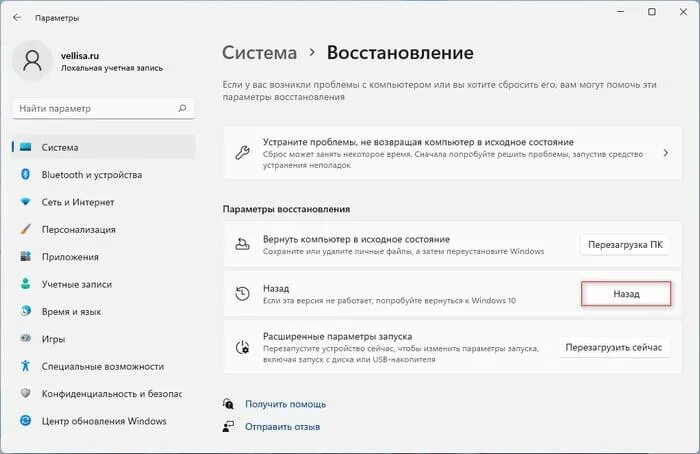Click the Назад button to roll back
The width and height of the screenshot is (700, 454).
626,294
